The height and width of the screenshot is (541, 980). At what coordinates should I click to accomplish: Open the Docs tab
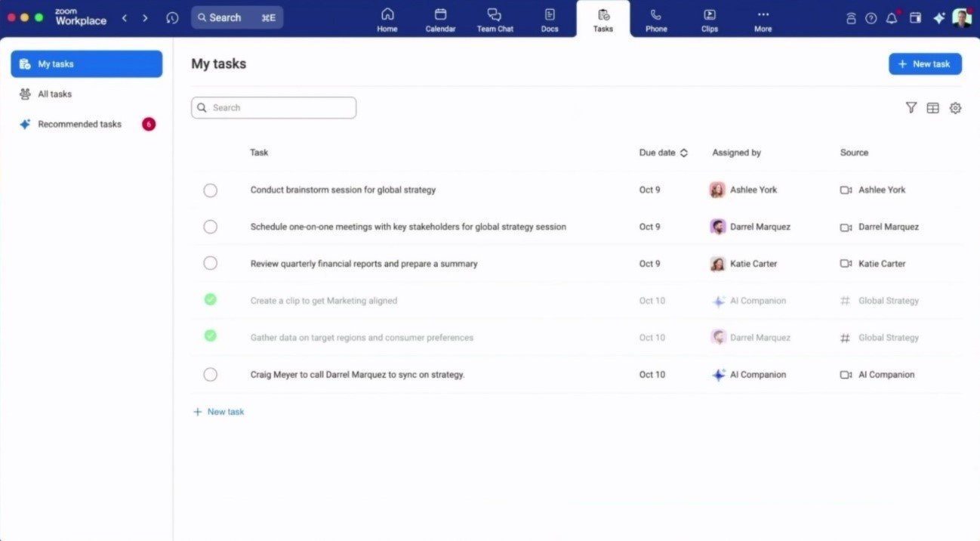(550, 19)
